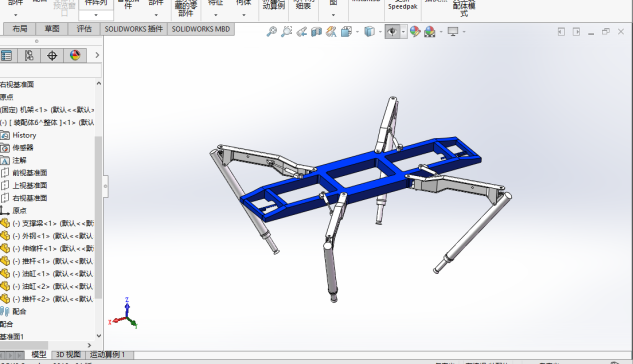Expand more manager tabs with chevron arrow
The height and width of the screenshot is (364, 633).
[x=97, y=55]
